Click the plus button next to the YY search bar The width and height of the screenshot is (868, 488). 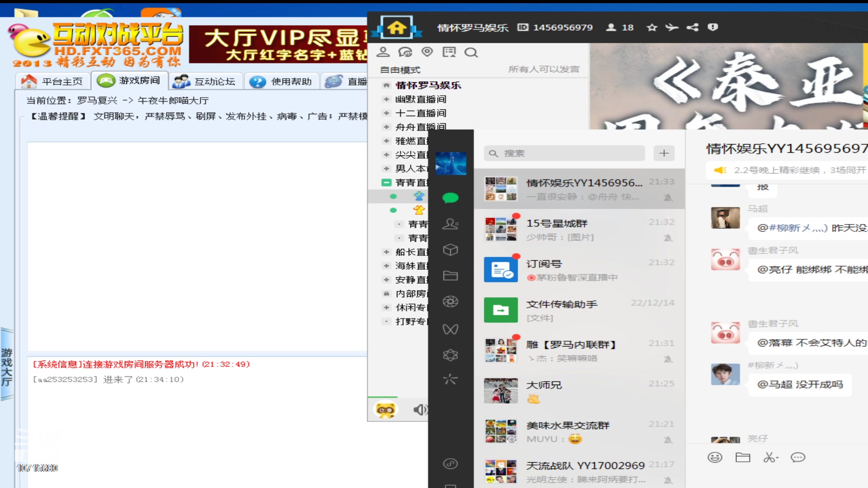click(663, 153)
